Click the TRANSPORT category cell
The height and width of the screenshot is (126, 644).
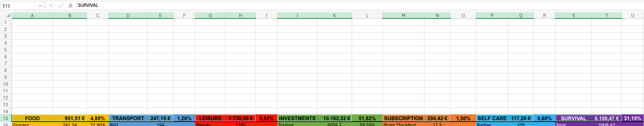[128, 118]
